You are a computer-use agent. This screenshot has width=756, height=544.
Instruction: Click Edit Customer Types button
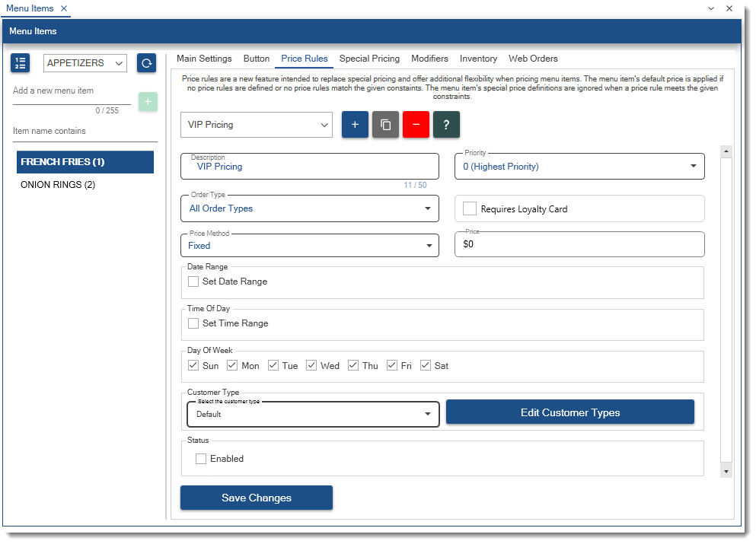(569, 412)
